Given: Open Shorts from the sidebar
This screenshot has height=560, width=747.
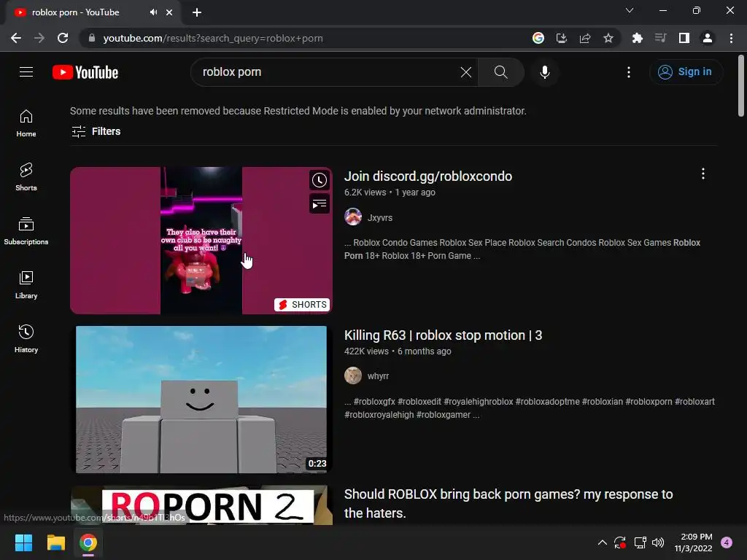Looking at the screenshot, I should point(26,177).
